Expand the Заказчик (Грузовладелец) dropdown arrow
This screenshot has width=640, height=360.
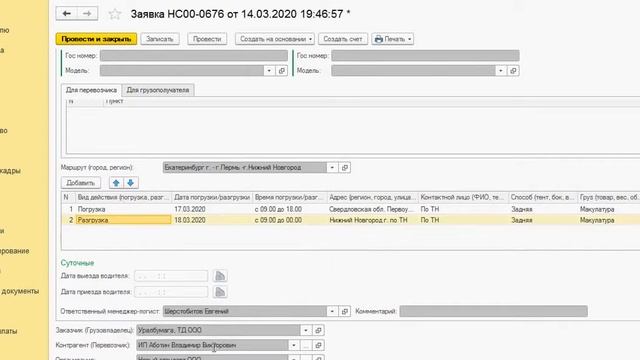[x=306, y=330]
